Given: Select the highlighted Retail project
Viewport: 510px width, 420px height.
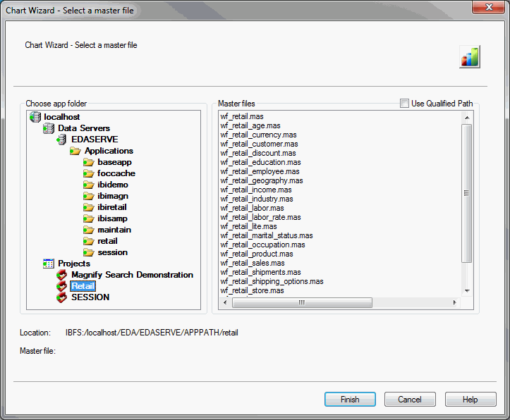Looking at the screenshot, I should tap(83, 286).
